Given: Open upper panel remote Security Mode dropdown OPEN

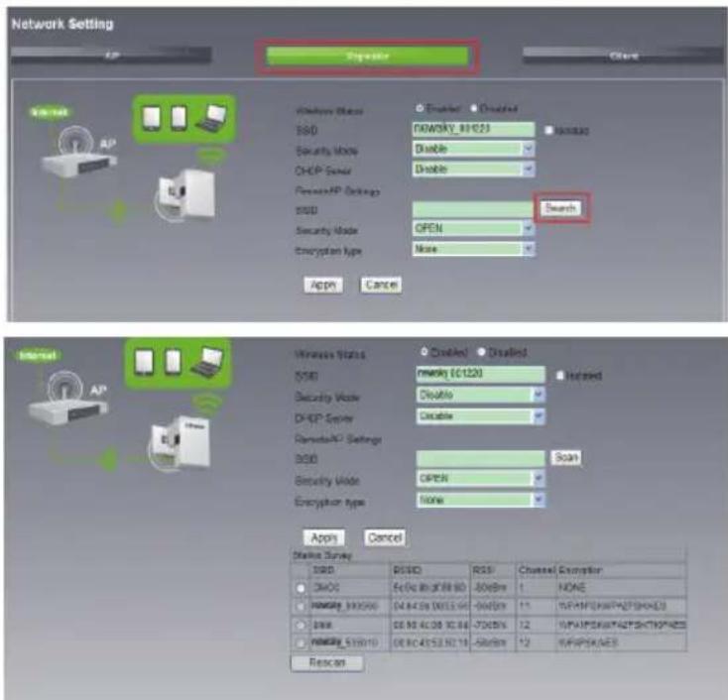Looking at the screenshot, I should point(473,228).
